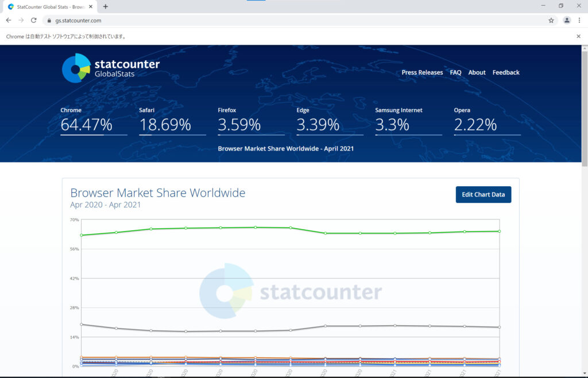Click last data point on green Chrome line
Image resolution: width=588 pixels, height=378 pixels.
499,232
